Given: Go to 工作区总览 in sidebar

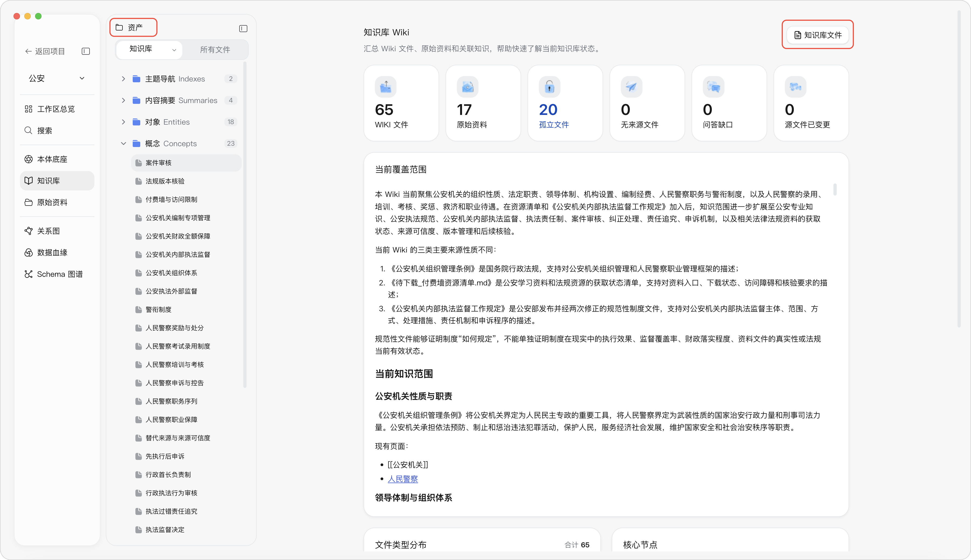Looking at the screenshot, I should [57, 109].
